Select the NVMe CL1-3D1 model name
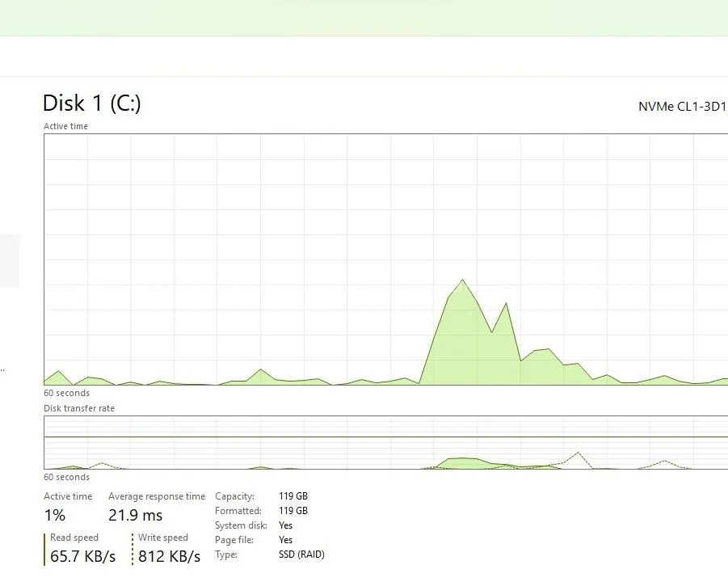The width and height of the screenshot is (728, 582). pos(682,107)
